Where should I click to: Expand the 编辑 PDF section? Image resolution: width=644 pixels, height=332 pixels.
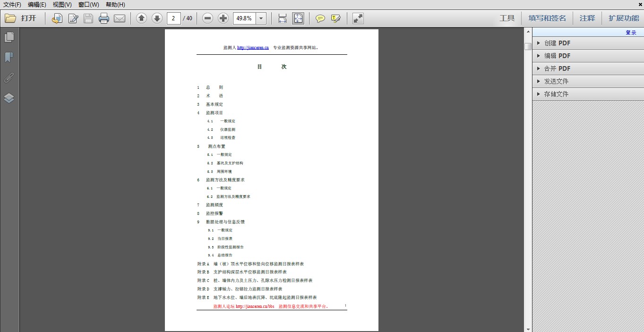tap(588, 56)
